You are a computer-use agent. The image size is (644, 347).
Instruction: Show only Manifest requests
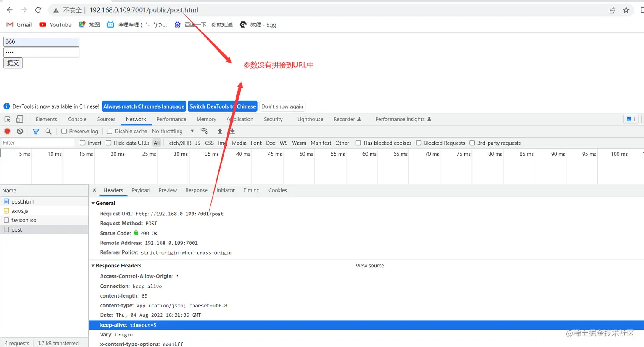point(321,143)
